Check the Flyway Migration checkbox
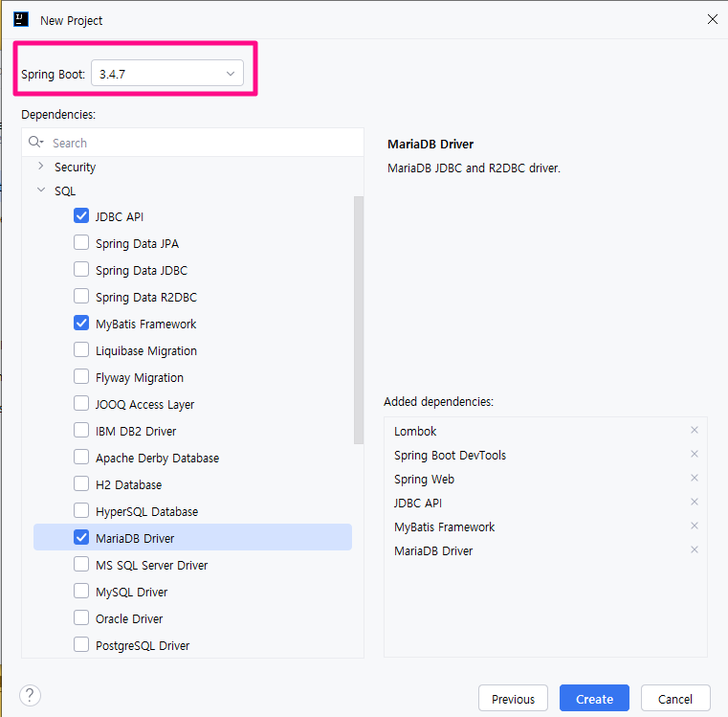 (81, 376)
